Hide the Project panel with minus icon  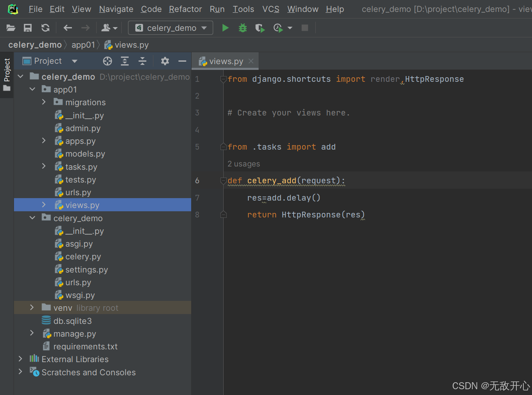[x=182, y=61]
